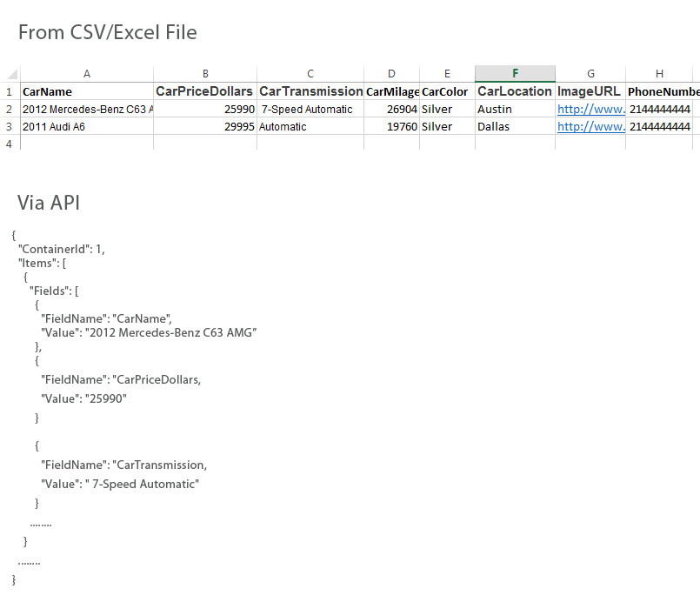Click column H header

[659, 74]
